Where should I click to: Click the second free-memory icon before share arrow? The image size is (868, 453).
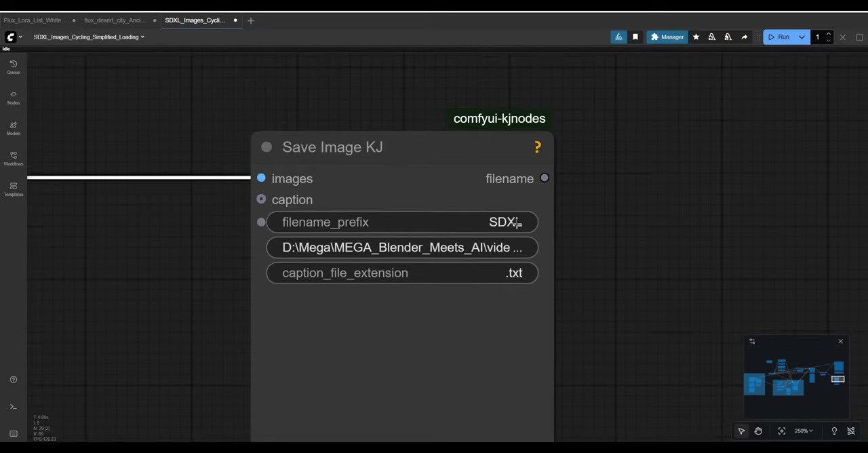click(x=728, y=37)
